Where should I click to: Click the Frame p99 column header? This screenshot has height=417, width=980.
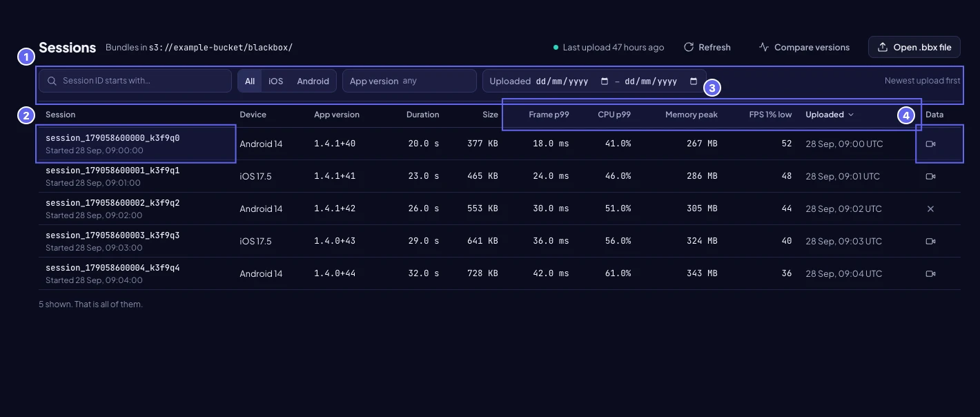click(x=549, y=115)
